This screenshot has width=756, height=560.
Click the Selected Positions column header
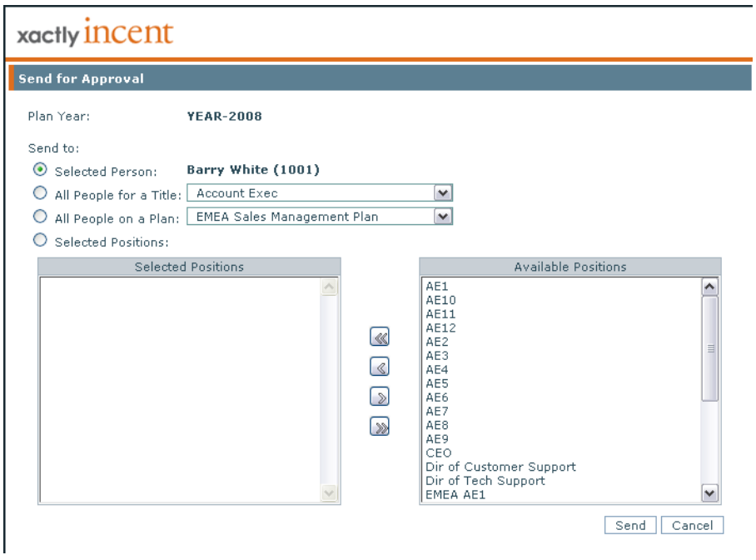click(x=190, y=267)
